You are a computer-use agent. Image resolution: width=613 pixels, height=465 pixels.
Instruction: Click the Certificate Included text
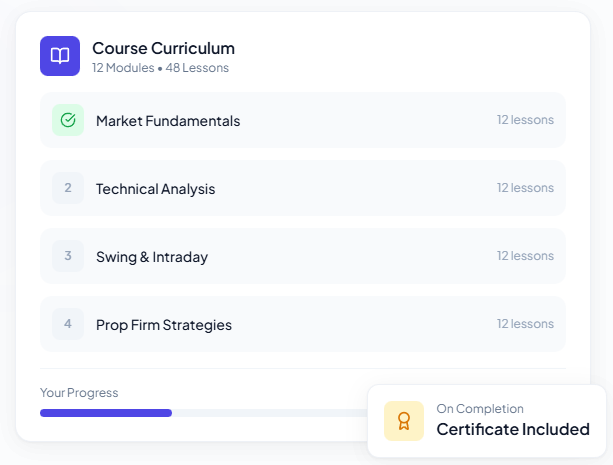513,429
